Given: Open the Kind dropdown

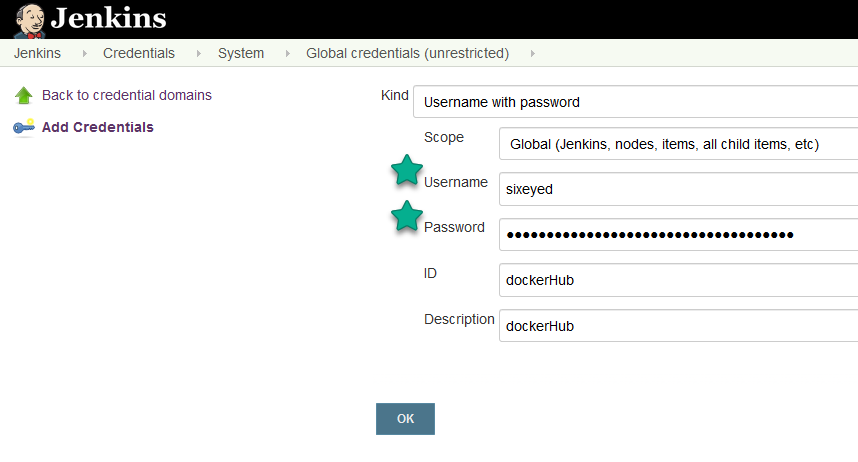Looking at the screenshot, I should (x=635, y=101).
